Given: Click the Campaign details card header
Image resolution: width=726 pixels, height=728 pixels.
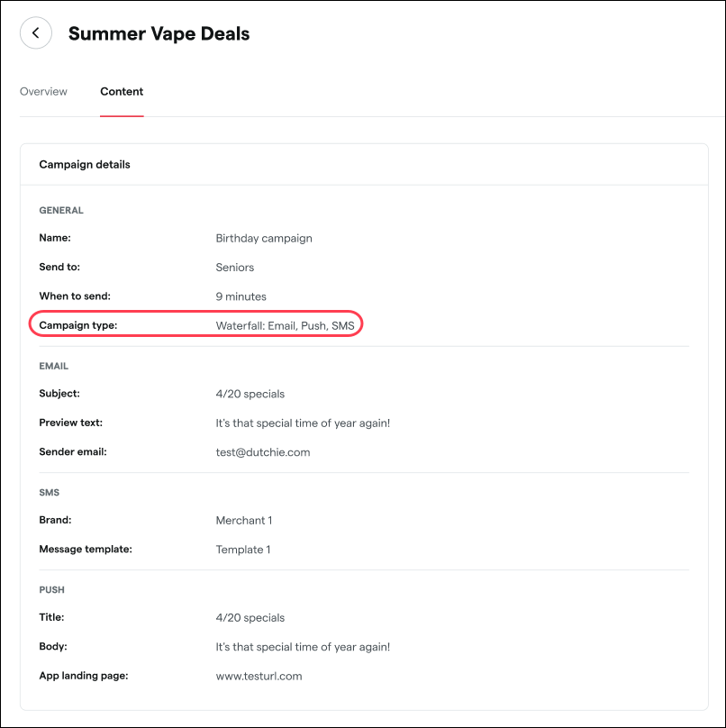Looking at the screenshot, I should point(85,165).
